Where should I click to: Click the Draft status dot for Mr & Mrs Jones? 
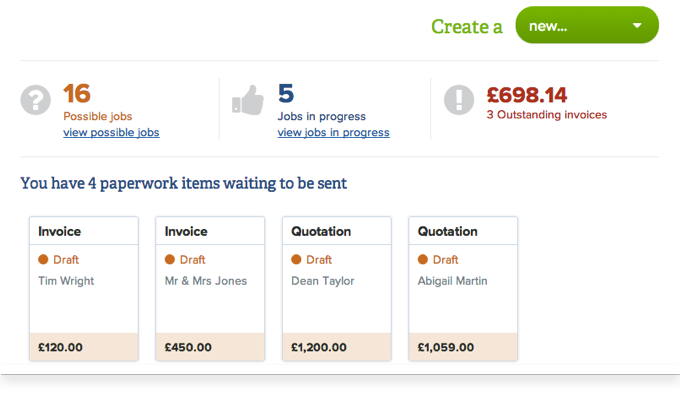170,259
